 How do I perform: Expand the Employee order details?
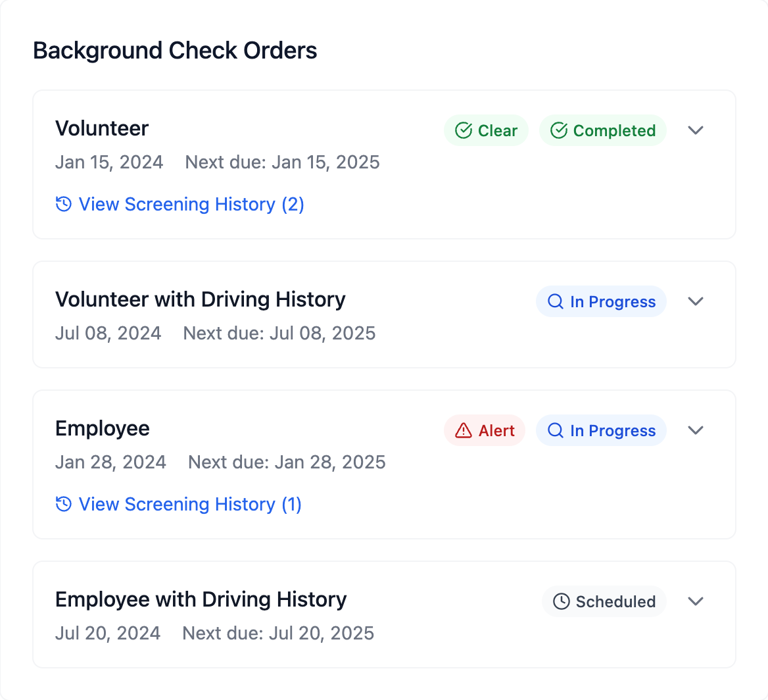pyautogui.click(x=695, y=430)
